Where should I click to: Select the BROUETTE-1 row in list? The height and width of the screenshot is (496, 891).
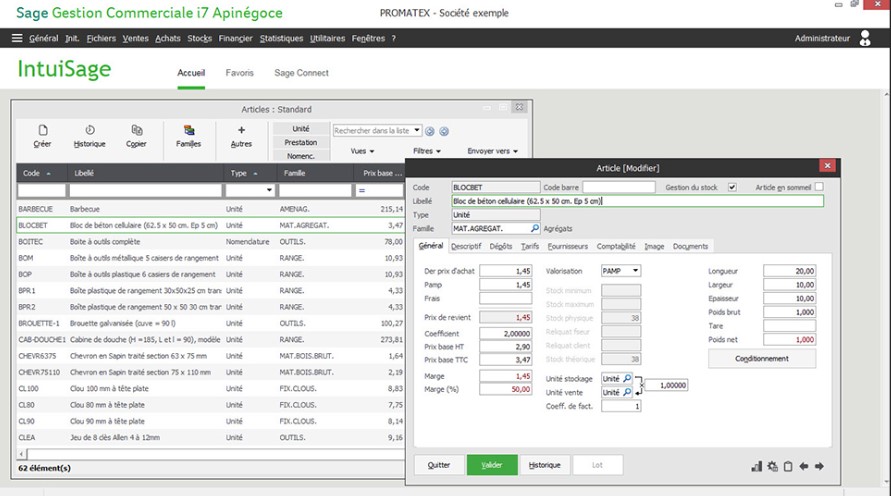pyautogui.click(x=211, y=323)
